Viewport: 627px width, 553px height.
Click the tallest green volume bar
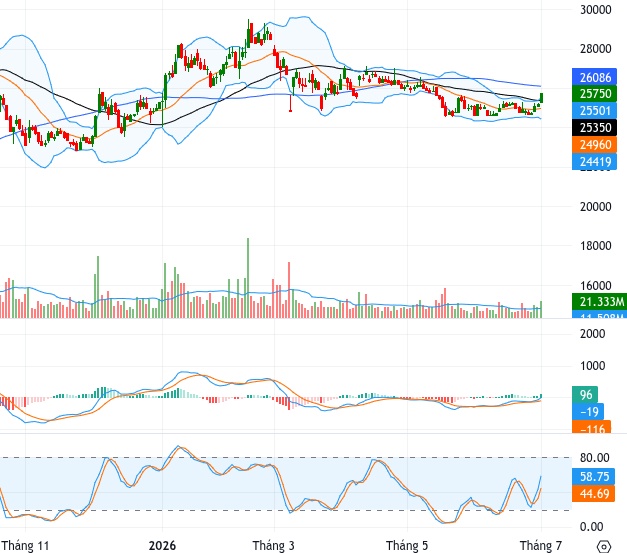[x=248, y=278]
